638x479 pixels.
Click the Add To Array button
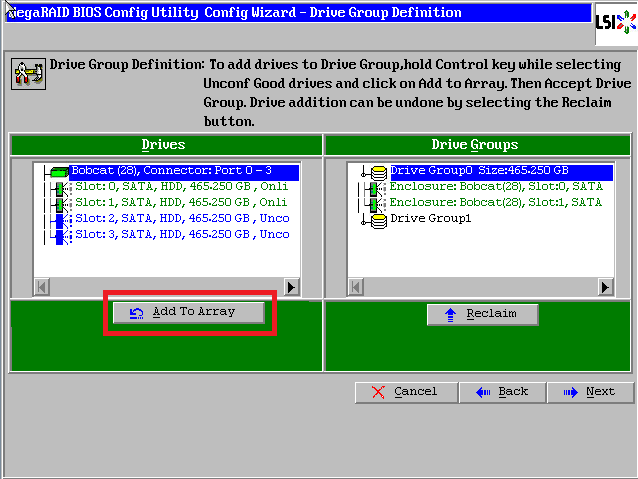(x=189, y=313)
